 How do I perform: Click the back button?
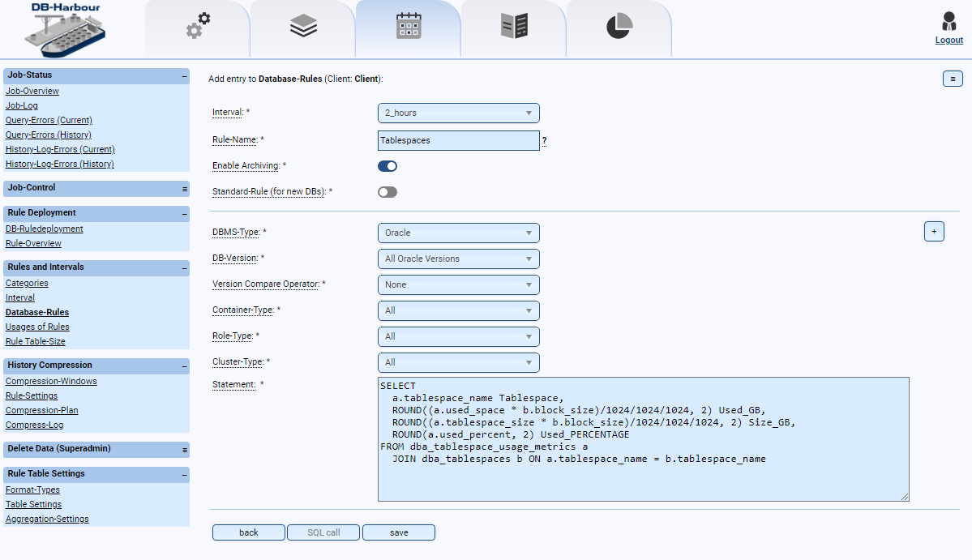pos(248,532)
